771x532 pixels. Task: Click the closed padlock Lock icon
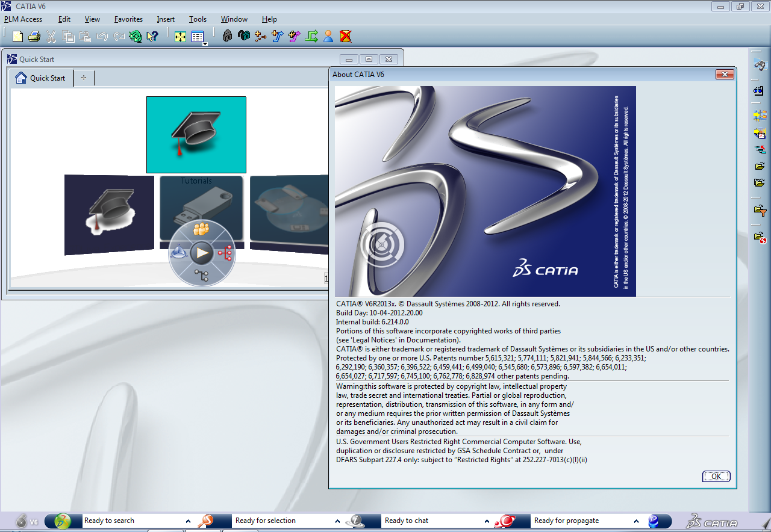pyautogui.click(x=227, y=36)
